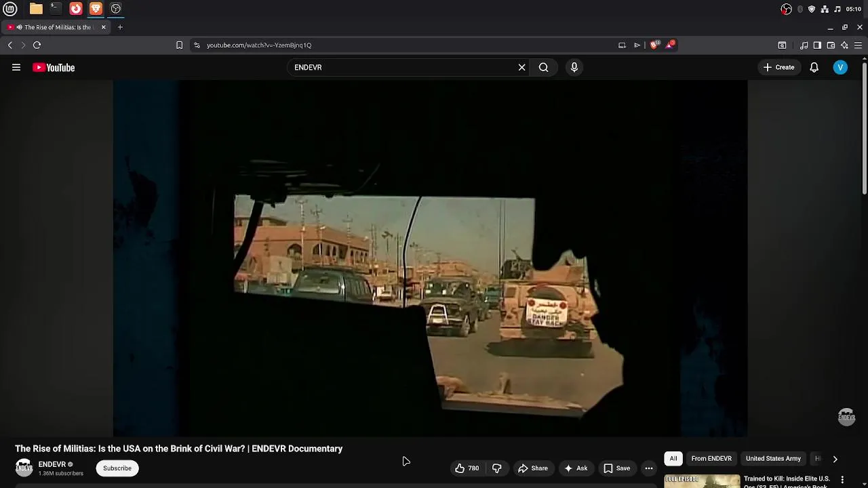Toggle the Brave sidebar panel
Viewport: 868px width, 488px height.
coord(817,45)
